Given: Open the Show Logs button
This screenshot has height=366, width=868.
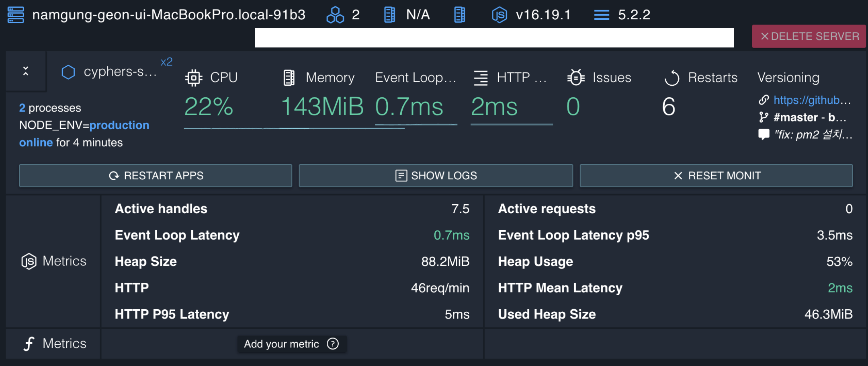Looking at the screenshot, I should [436, 175].
